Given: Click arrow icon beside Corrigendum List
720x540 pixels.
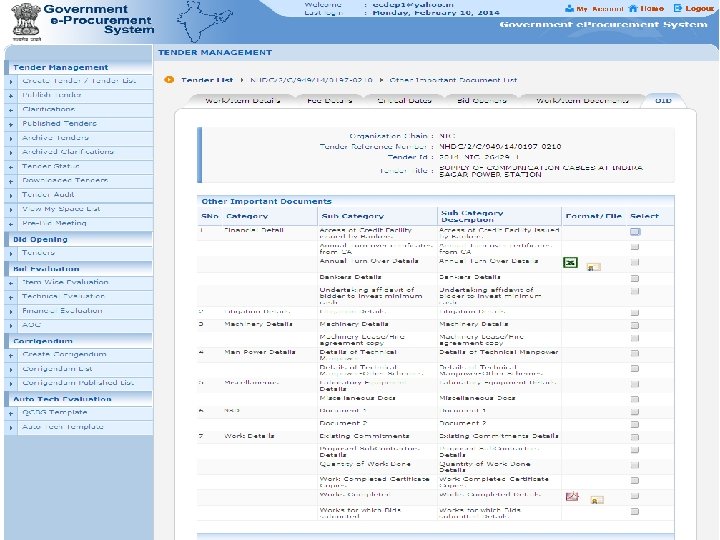Looking at the screenshot, I should click(11, 369).
